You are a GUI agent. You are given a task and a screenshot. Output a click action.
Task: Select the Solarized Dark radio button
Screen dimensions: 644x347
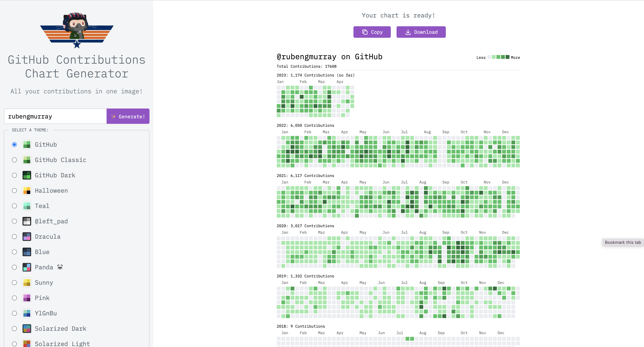click(x=15, y=329)
